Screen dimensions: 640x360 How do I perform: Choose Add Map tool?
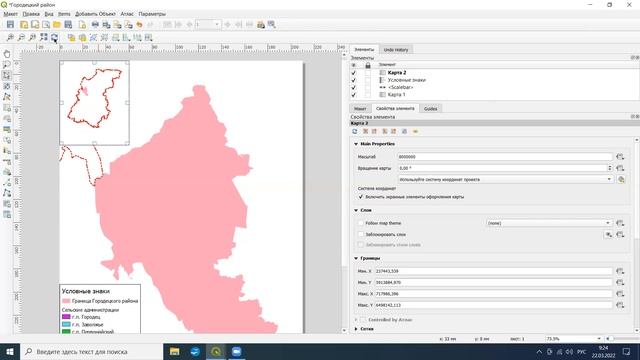(x=7, y=108)
